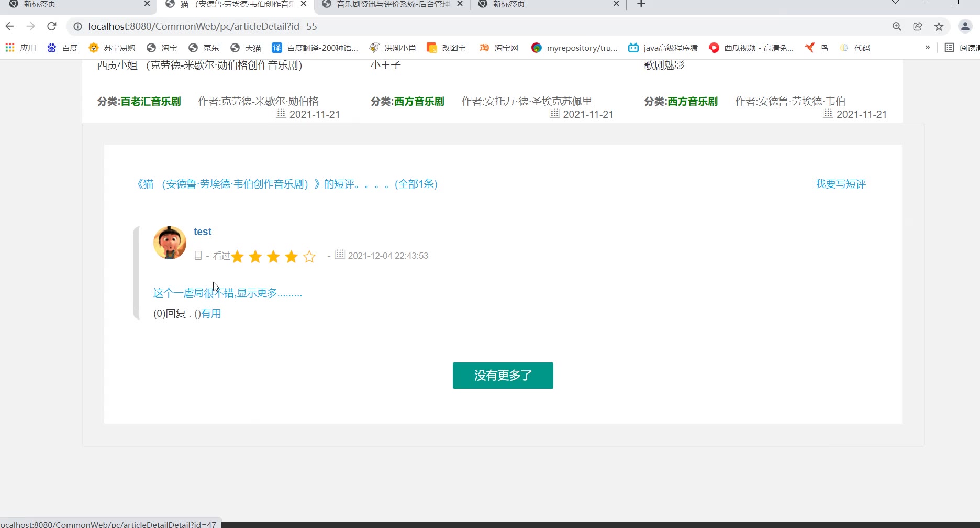Mark the review as 有用
Screen dimensions: 980x528
pyautogui.click(x=211, y=313)
